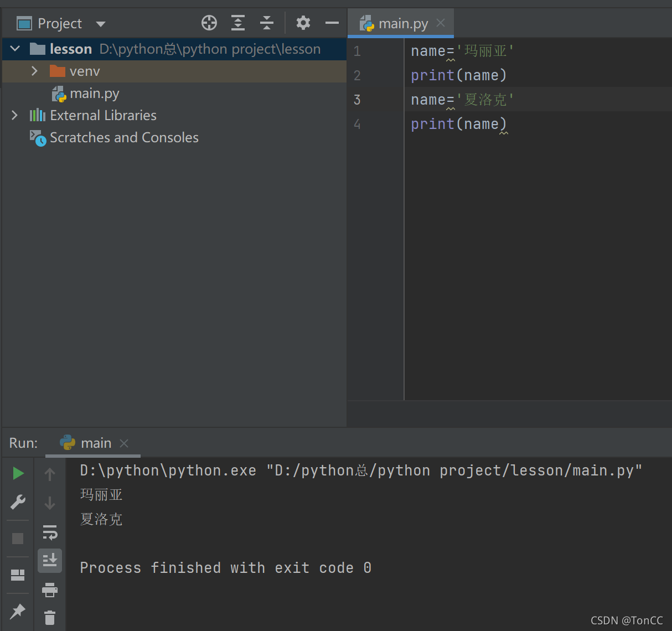Clear console with the trash icon

pyautogui.click(x=50, y=617)
